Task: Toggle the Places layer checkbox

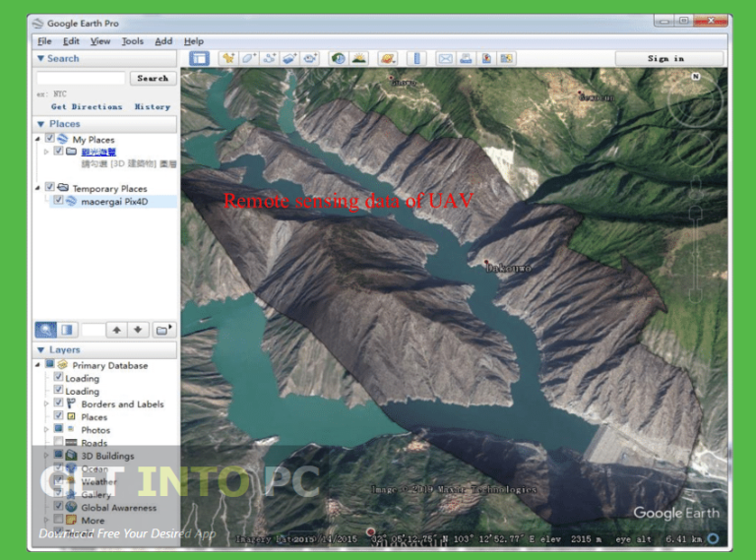Action: 58,415
